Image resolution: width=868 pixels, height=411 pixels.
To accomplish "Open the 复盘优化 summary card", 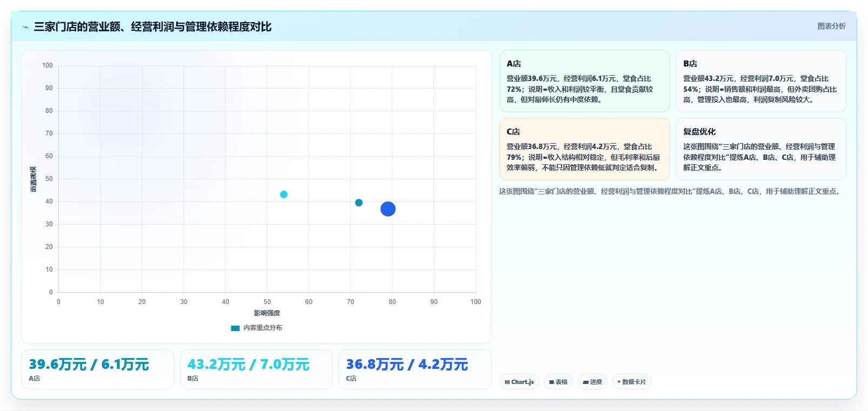I will 761,149.
